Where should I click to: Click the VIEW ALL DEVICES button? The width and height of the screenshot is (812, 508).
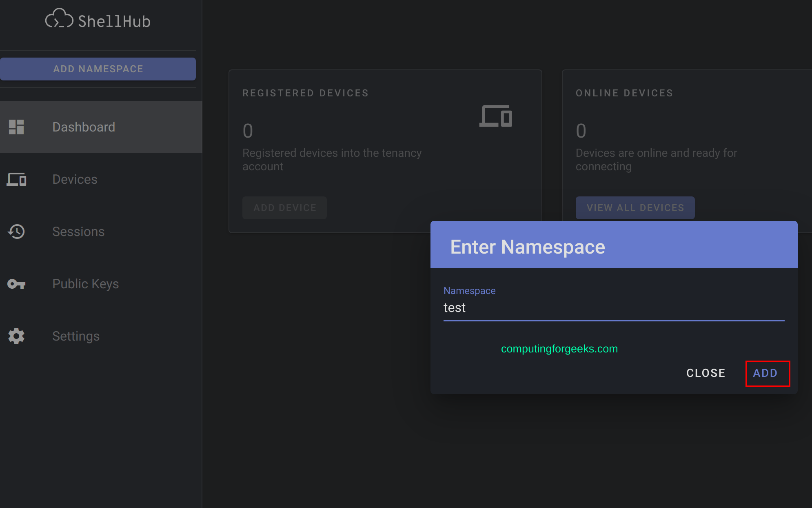point(635,208)
